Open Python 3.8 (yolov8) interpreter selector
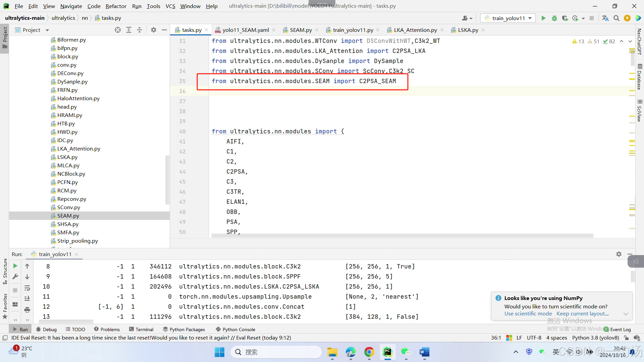 click(595, 338)
